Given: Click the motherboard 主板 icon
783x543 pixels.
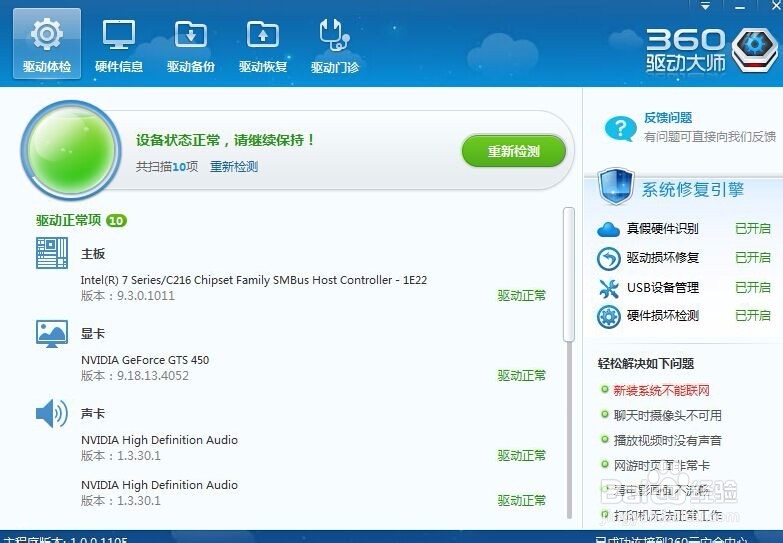Looking at the screenshot, I should click(52, 253).
